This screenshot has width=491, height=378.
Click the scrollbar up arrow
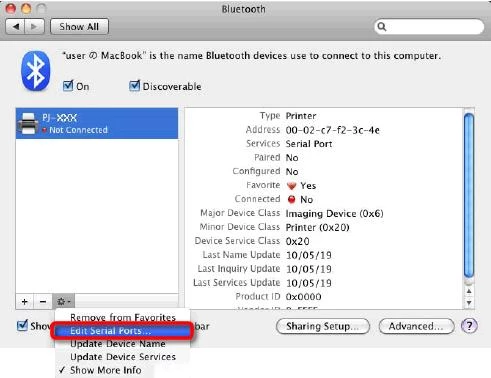tap(469, 291)
